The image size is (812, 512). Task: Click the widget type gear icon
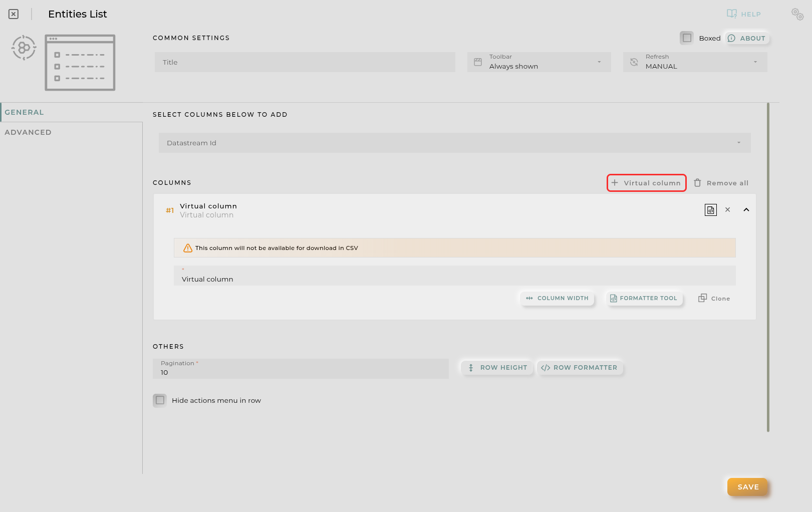point(24,48)
